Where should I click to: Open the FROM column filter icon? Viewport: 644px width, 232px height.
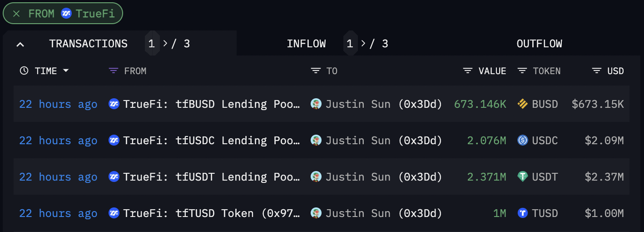click(114, 71)
